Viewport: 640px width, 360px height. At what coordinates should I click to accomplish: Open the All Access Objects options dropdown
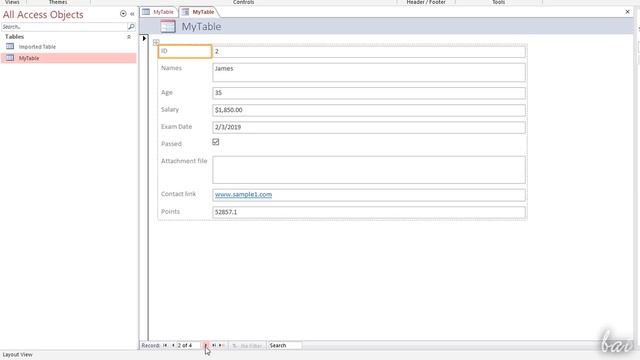click(123, 14)
